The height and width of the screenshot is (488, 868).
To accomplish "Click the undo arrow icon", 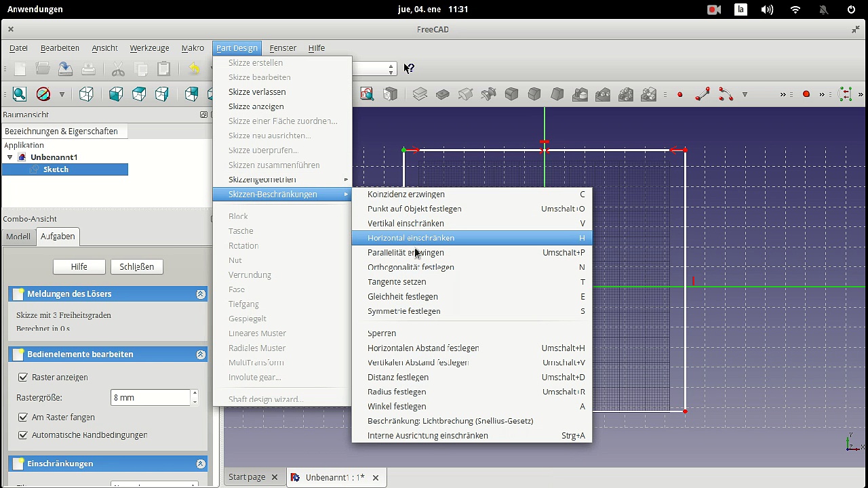I will click(195, 68).
